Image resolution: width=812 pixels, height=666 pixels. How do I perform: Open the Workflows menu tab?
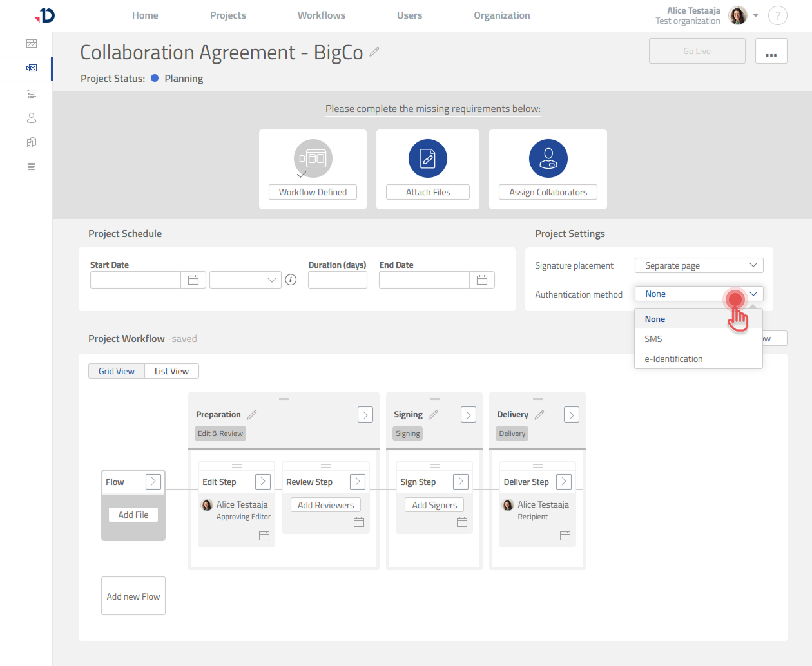(321, 15)
